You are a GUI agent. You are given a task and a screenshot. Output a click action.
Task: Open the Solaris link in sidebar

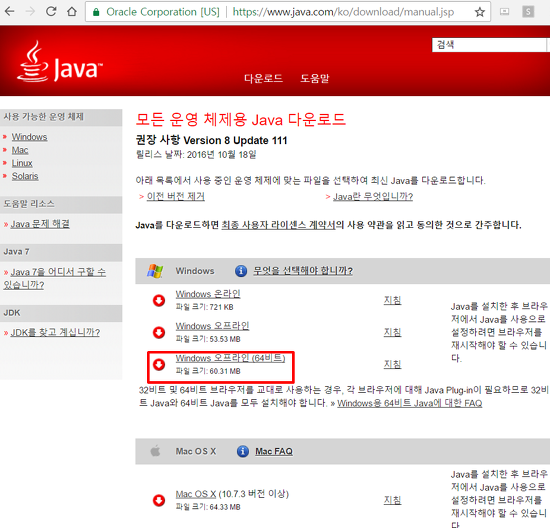[x=25, y=176]
